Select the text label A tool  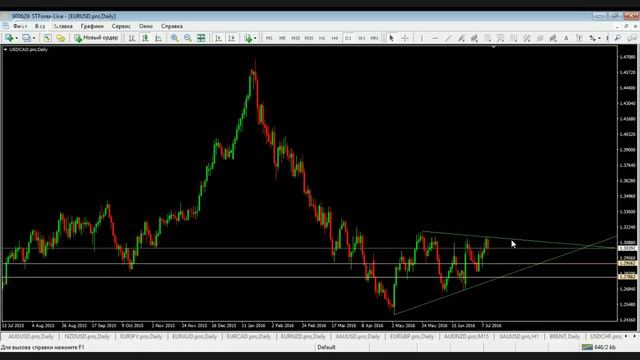pyautogui.click(x=566, y=38)
